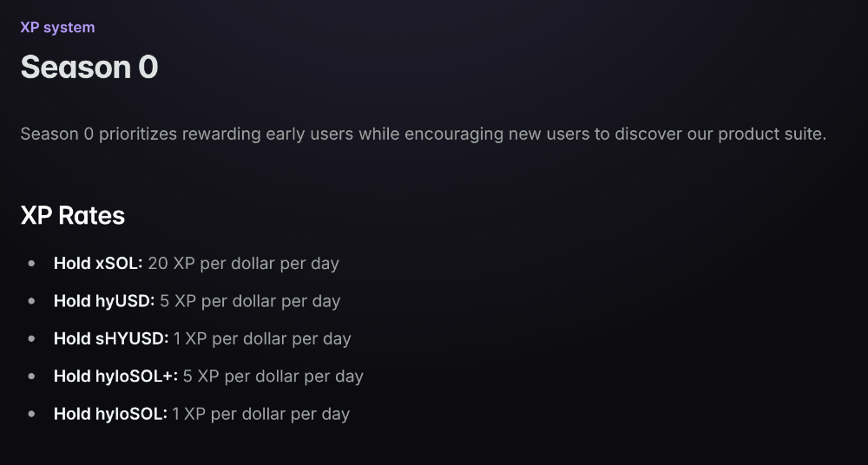The height and width of the screenshot is (465, 868).
Task: Click the bullet point beside Hold hyloSOL
Action: (x=32, y=414)
